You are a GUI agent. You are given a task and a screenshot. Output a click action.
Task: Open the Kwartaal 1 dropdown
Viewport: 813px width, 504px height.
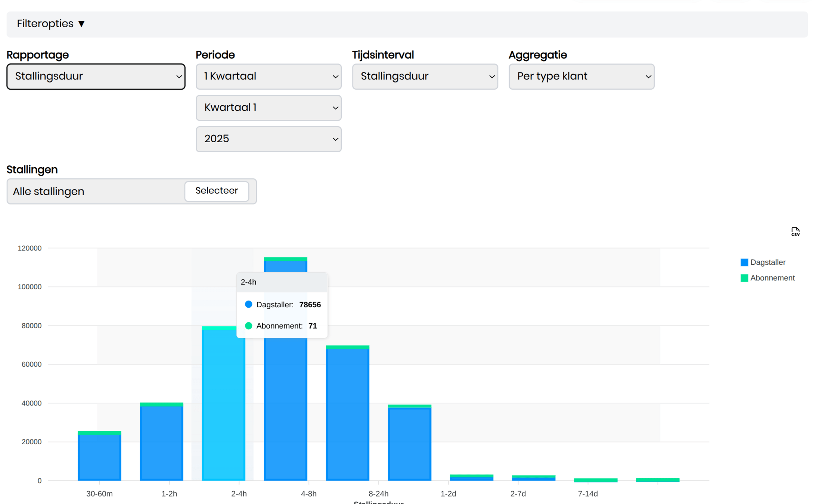point(268,108)
